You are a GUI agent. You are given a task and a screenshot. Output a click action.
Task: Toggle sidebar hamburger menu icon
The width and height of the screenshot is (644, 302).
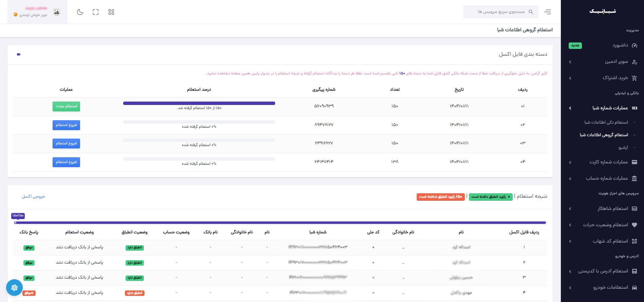pyautogui.click(x=548, y=12)
